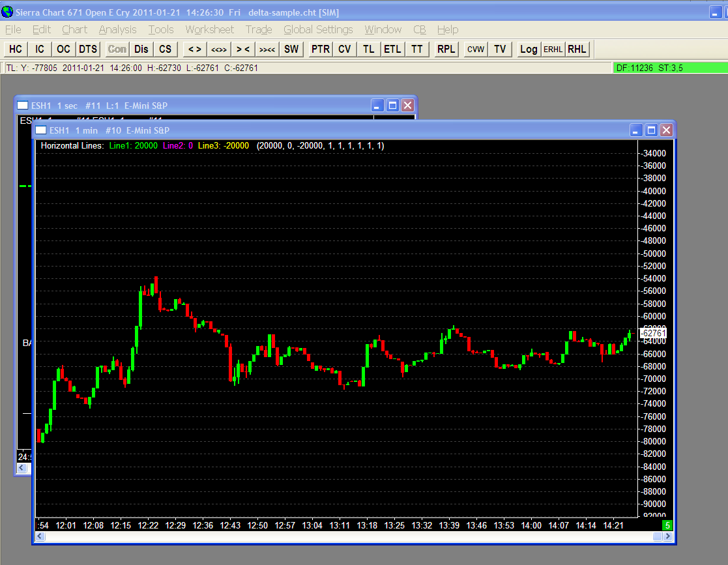Open the Edit menu

pyautogui.click(x=41, y=30)
